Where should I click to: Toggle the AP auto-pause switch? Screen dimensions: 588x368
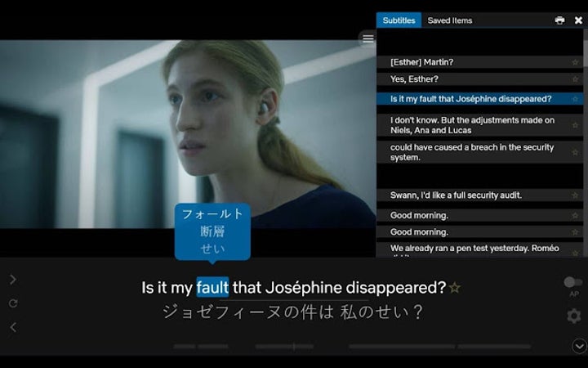point(573,282)
